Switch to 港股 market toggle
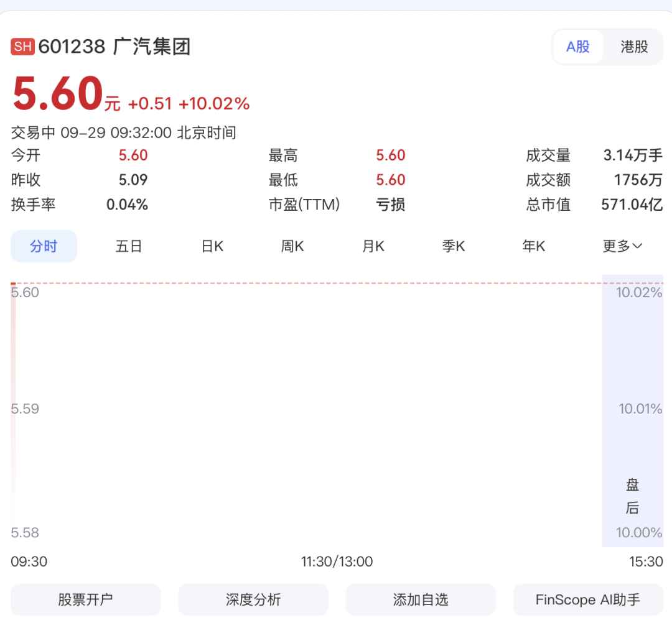The width and height of the screenshot is (672, 620). tap(634, 46)
